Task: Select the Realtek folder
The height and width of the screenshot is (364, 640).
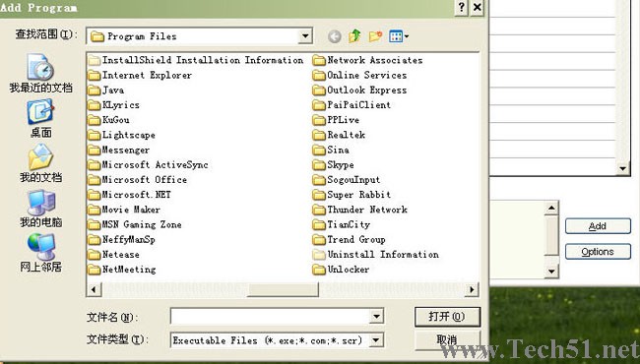Action: [x=339, y=135]
